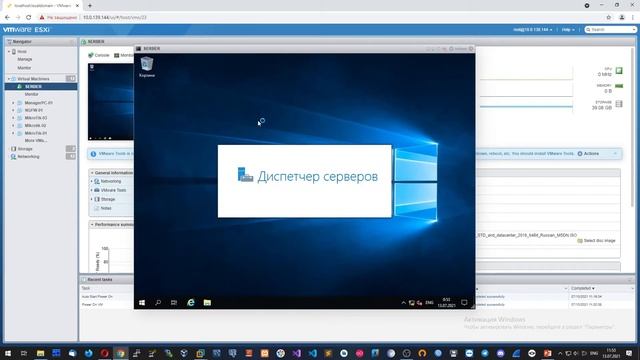Open Storage in Navigator
640x360 pixels.
pos(25,149)
